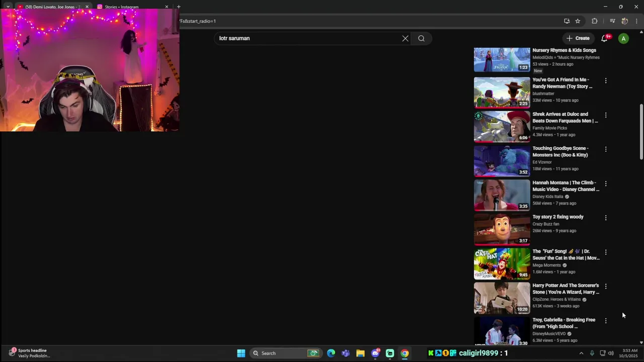
Task: Open the Sports headline news widget
Action: pos(30,353)
